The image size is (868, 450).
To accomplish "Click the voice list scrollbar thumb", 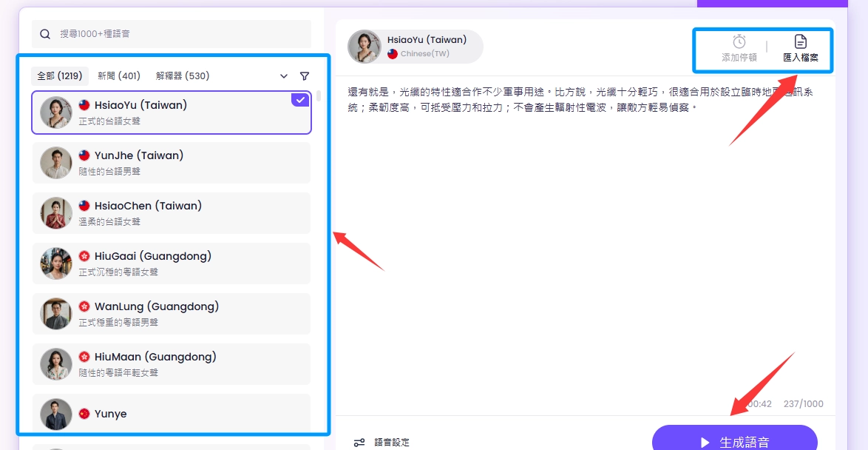I will (x=319, y=96).
